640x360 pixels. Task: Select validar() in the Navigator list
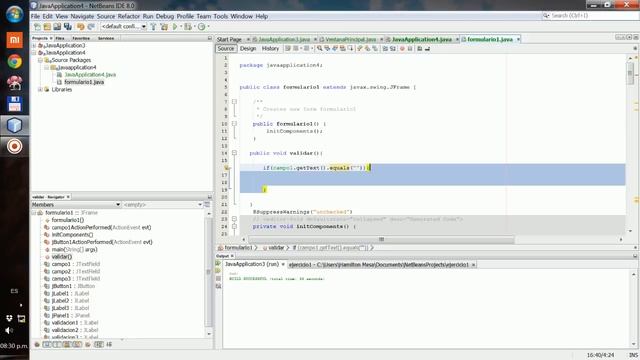62,257
